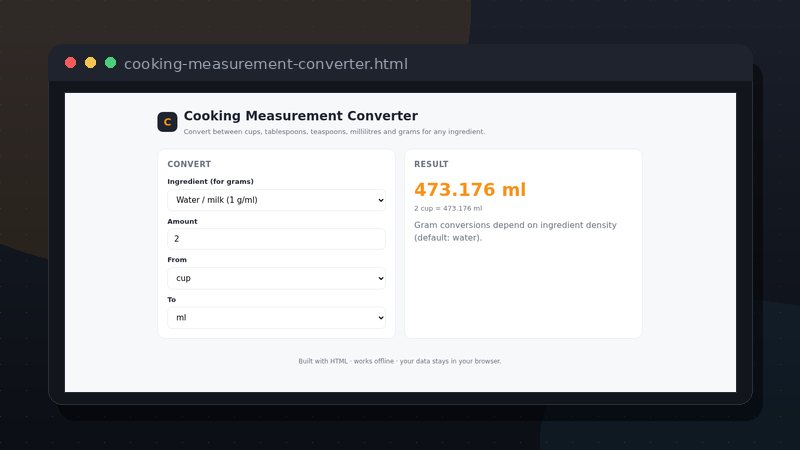
Task: Click the red close window button
Action: 70,63
